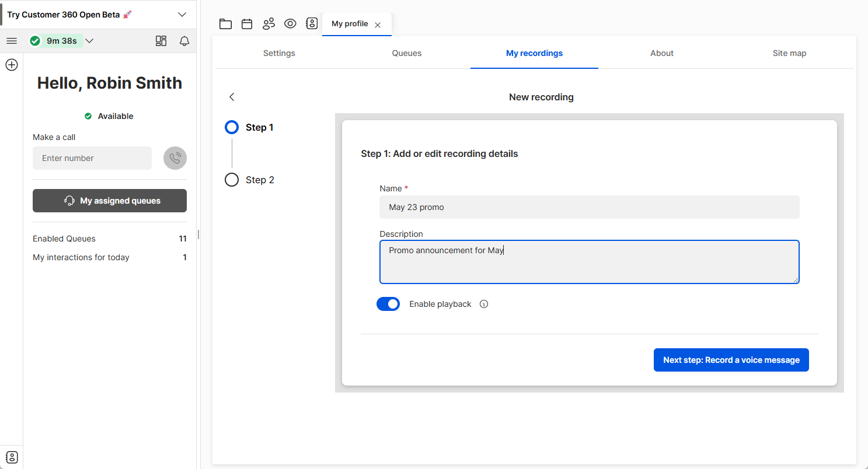Click the eye monitoring icon in toolbar
This screenshot has height=469, width=868.
click(x=290, y=24)
